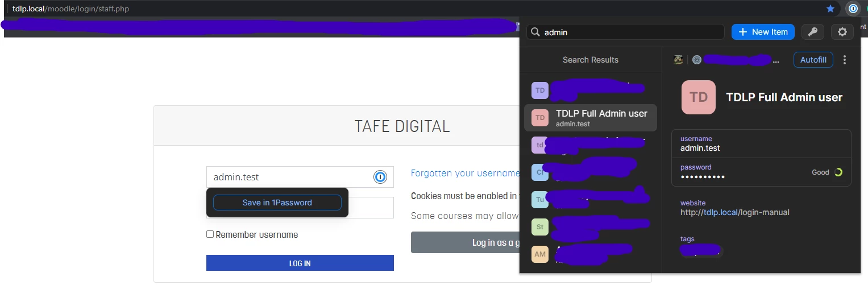Click the vault avatar icon in details header
The height and width of the screenshot is (289, 868).
tap(678, 60)
